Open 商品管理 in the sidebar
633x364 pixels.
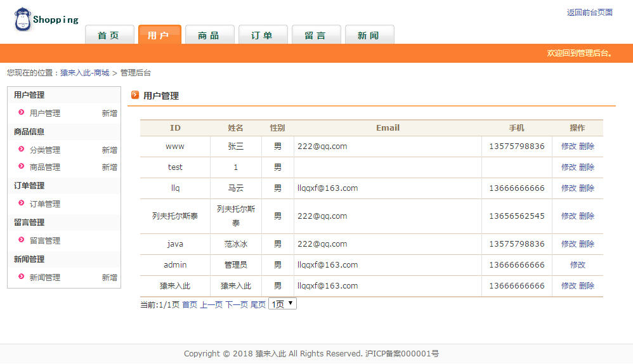point(45,167)
